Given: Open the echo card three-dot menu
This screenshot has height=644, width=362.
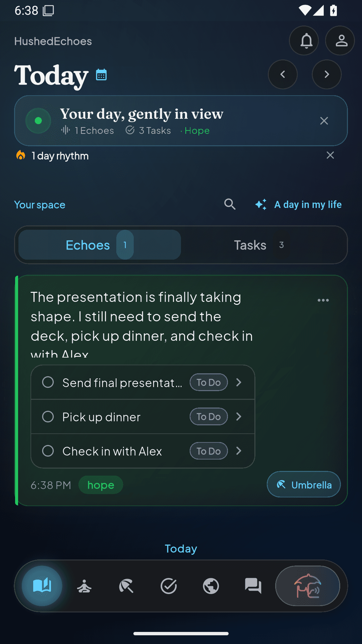Looking at the screenshot, I should pos(323,300).
